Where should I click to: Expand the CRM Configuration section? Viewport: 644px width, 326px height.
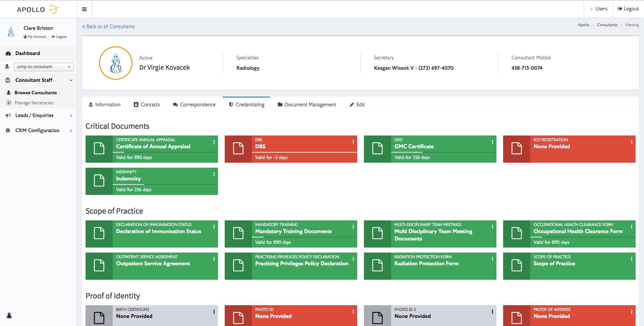point(38,130)
